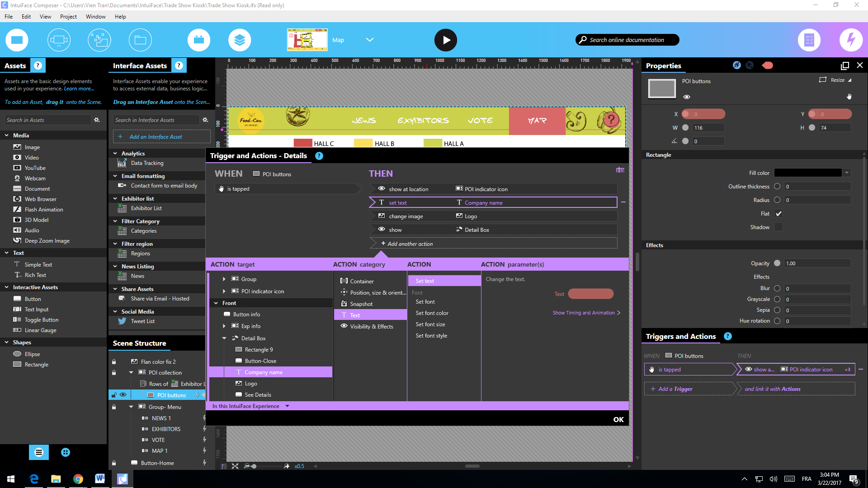Enable the Shadow checkbox
868x488 pixels.
click(x=778, y=227)
